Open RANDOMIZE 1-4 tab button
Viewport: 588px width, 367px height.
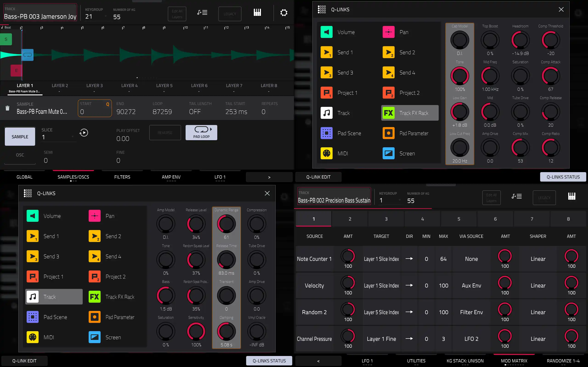tap(563, 361)
